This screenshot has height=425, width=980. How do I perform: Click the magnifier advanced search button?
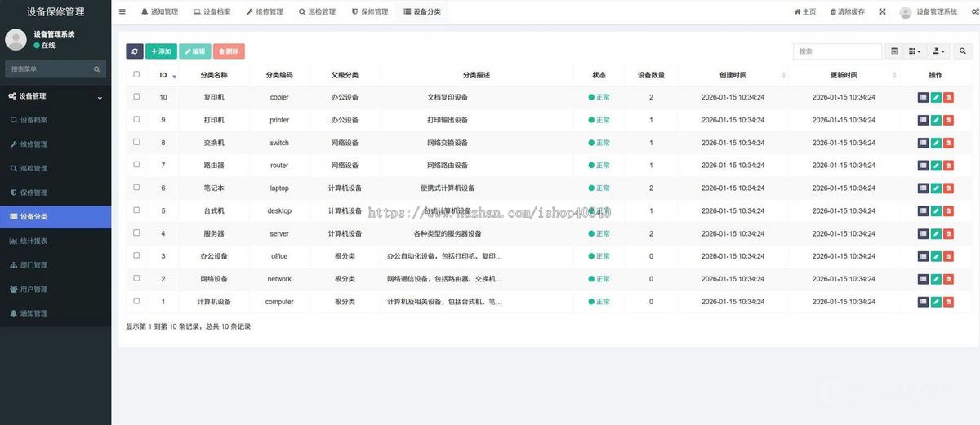(963, 51)
